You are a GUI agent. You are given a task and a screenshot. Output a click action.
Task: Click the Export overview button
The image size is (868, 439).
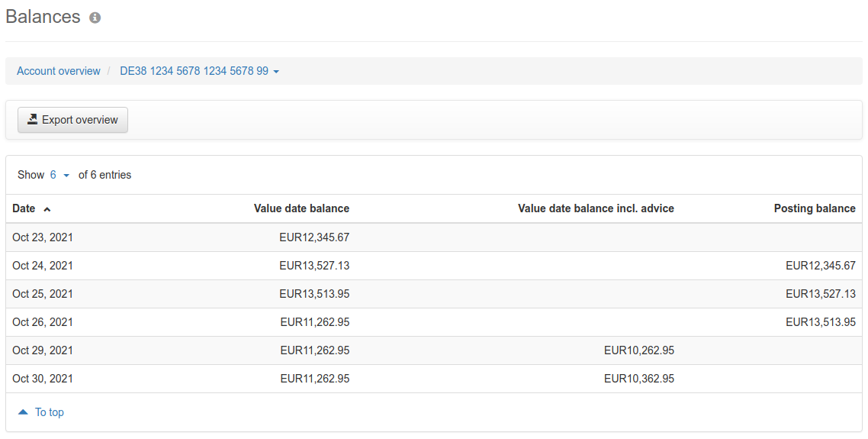pos(72,120)
